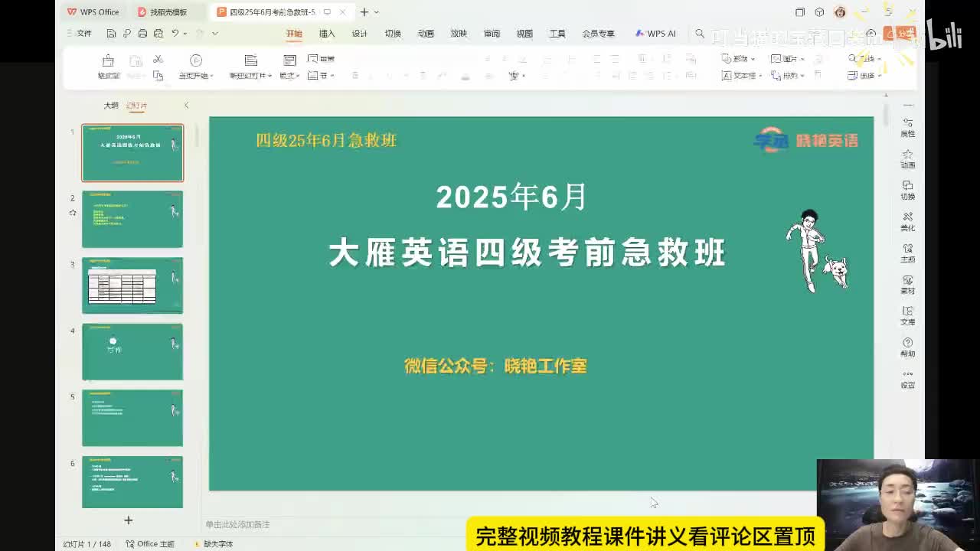This screenshot has width=980, height=551.
Task: Click the notes field 单击此处添加备注
Action: pos(237,524)
